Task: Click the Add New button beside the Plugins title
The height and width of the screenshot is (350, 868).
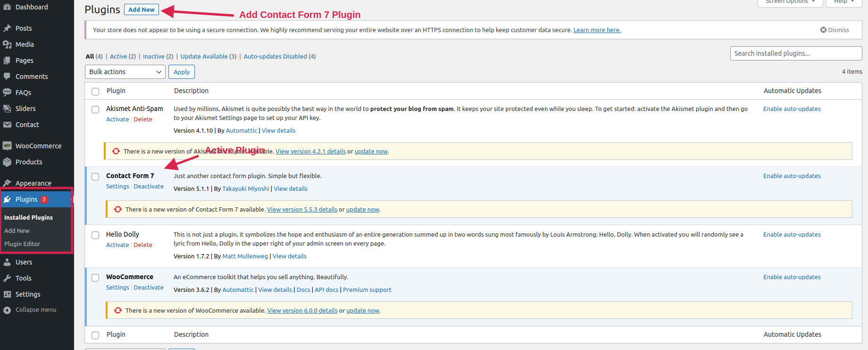Action: 142,9
